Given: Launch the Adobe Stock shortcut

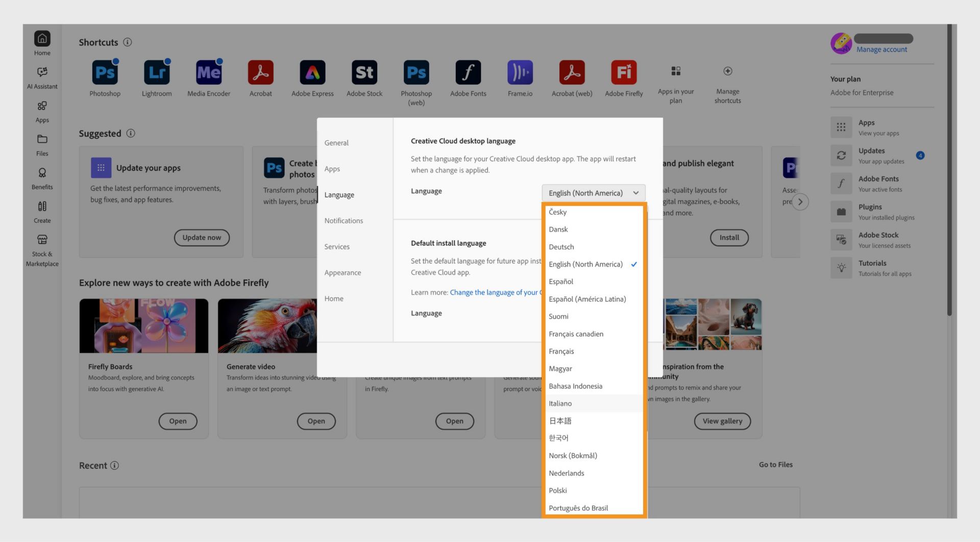Looking at the screenshot, I should (364, 73).
